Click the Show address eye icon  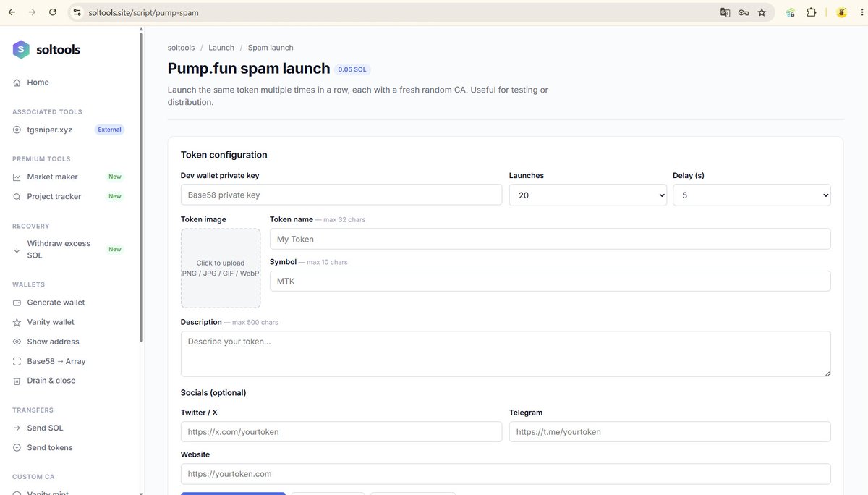(17, 342)
